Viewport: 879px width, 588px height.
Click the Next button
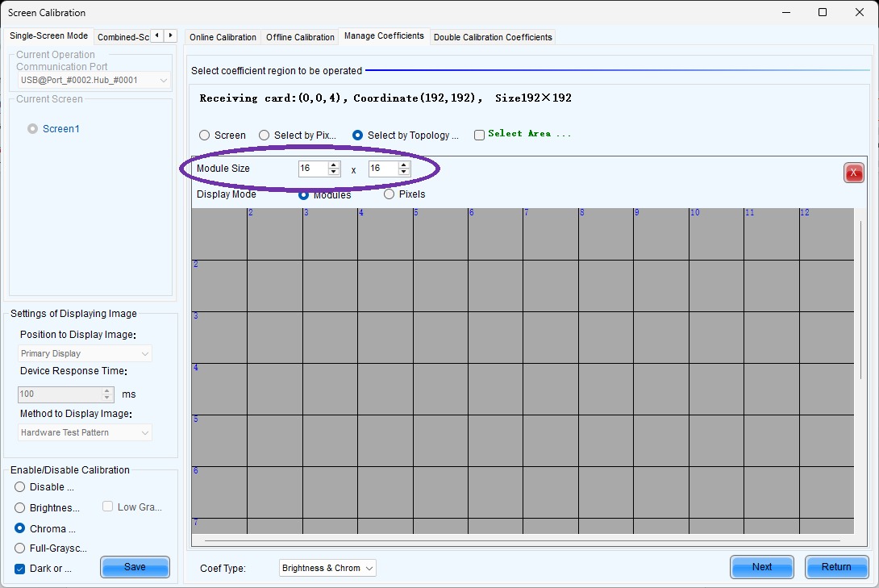[x=762, y=567]
